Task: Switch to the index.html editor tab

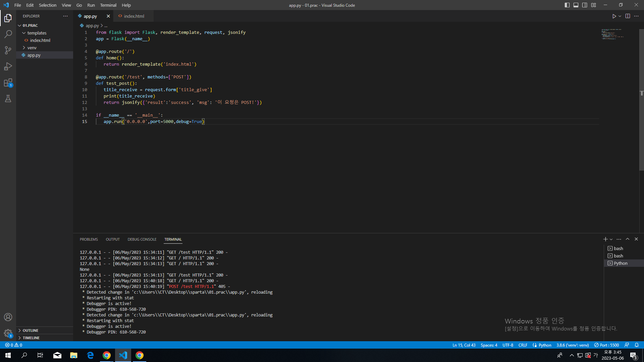Action: click(133, 16)
